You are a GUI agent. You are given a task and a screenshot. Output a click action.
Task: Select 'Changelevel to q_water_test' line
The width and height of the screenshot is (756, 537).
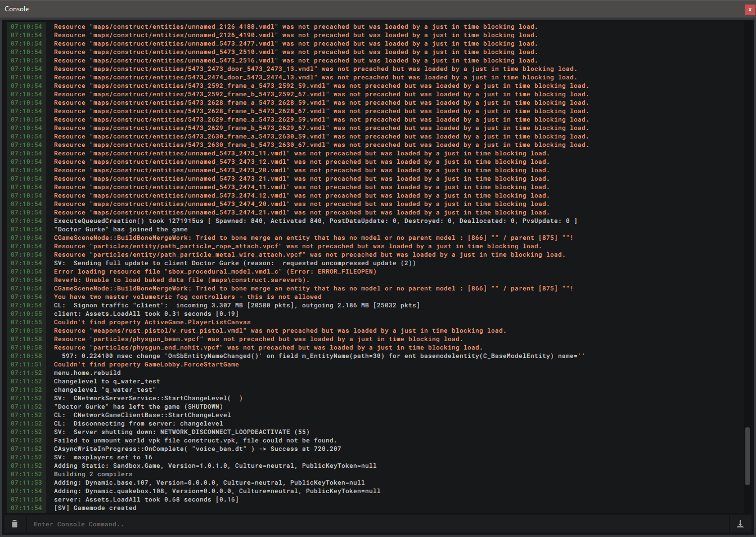pos(107,381)
